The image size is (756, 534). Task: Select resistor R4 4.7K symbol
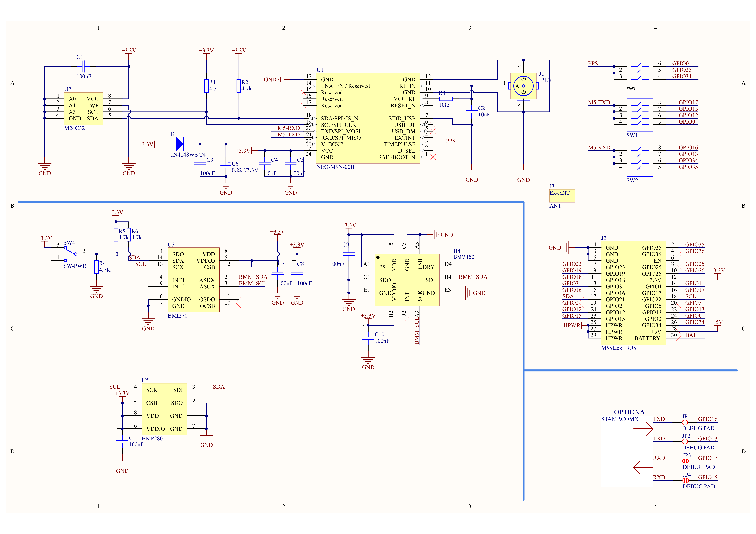tap(96, 267)
